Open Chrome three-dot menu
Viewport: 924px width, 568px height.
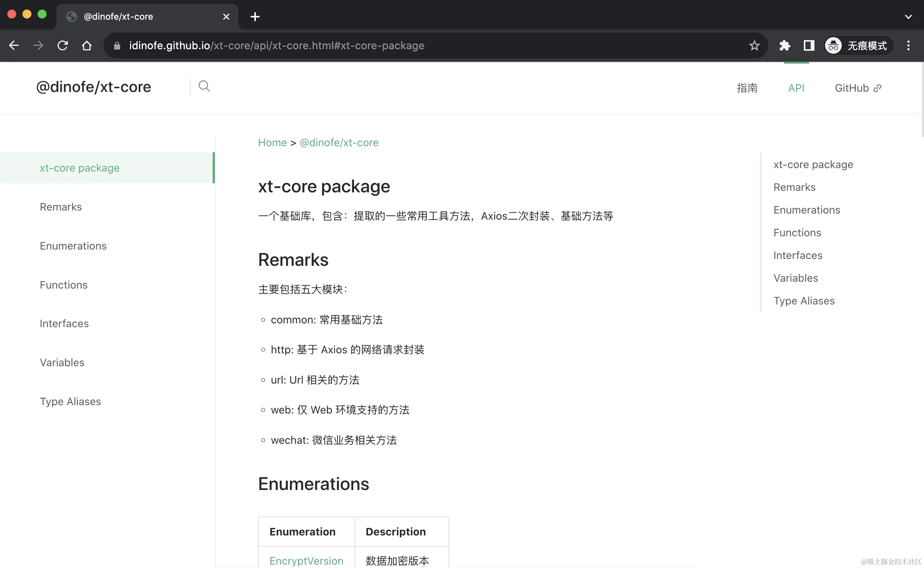(x=908, y=46)
